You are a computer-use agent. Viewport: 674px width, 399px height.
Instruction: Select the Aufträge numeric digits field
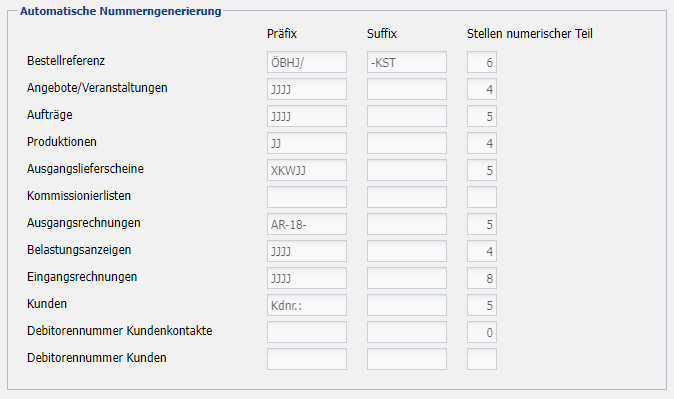click(482, 117)
